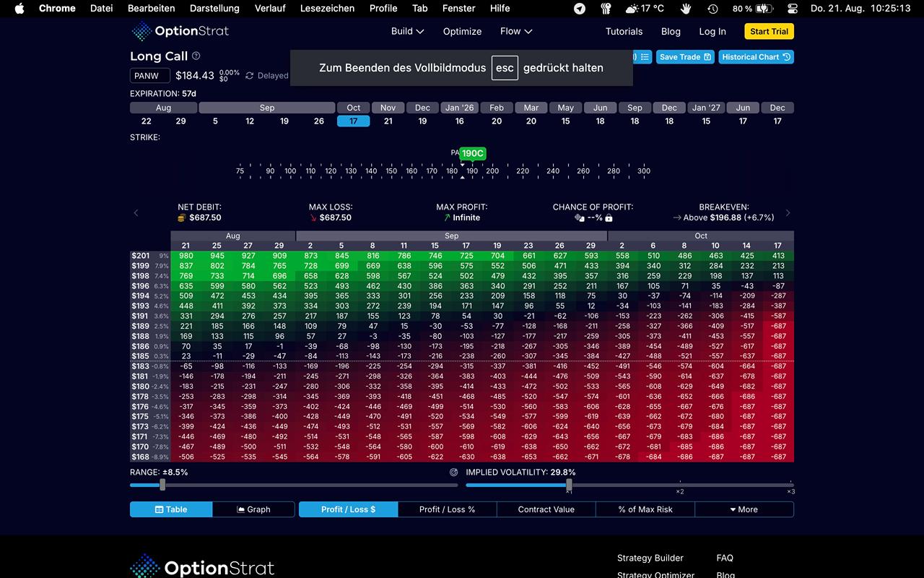Click the Range slider handle

tap(162, 485)
